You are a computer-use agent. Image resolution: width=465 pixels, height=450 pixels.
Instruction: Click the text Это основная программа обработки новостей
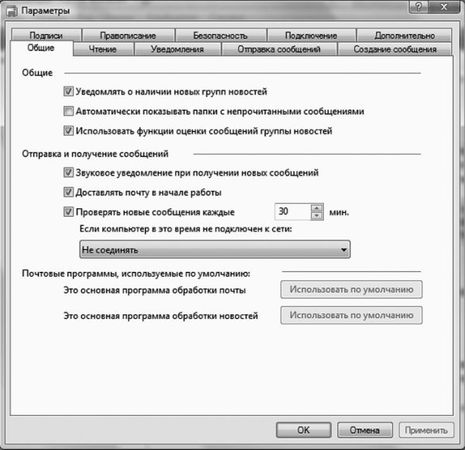click(161, 316)
